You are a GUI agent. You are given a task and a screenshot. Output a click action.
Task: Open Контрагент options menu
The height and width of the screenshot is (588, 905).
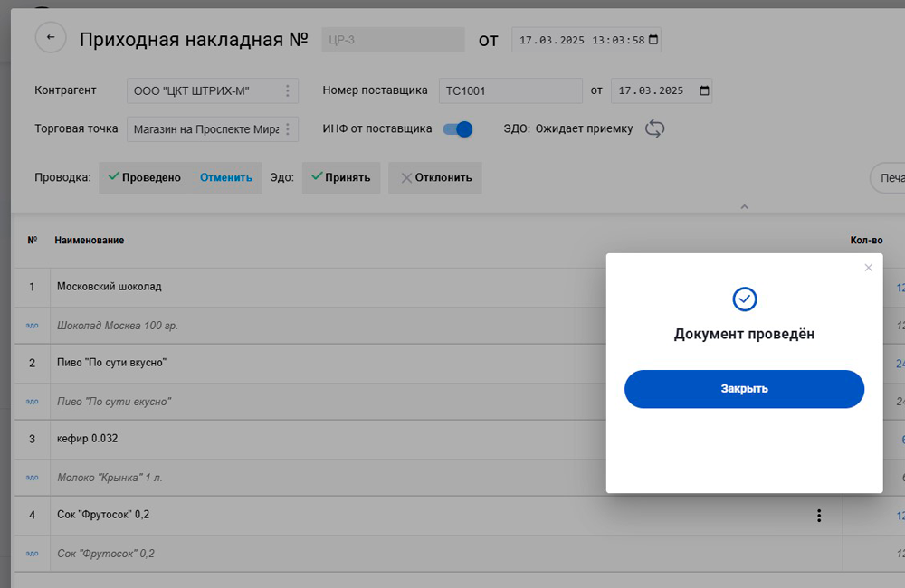[x=287, y=90]
